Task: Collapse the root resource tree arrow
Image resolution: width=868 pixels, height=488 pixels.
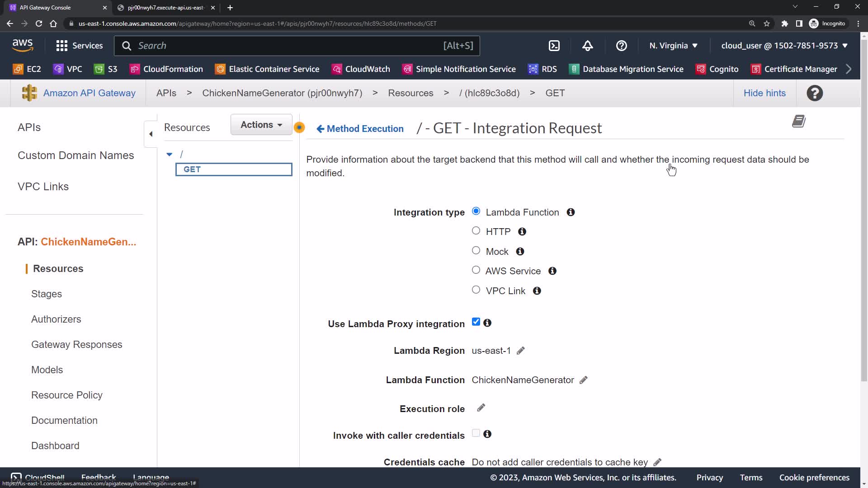Action: pos(170,155)
